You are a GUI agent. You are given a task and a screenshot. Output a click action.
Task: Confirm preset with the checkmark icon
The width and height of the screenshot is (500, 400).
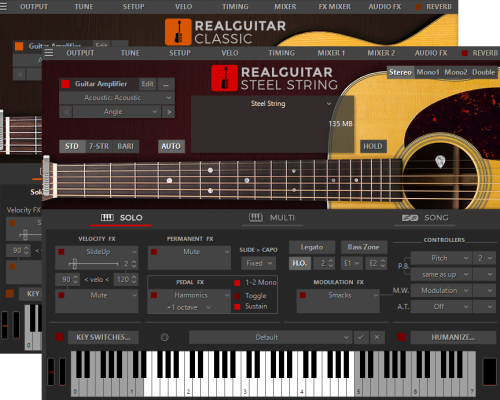(361, 337)
